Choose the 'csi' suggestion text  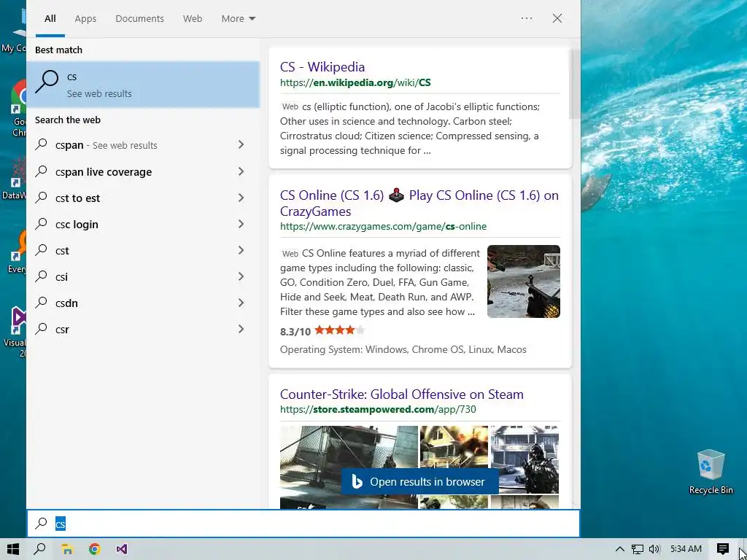point(61,277)
